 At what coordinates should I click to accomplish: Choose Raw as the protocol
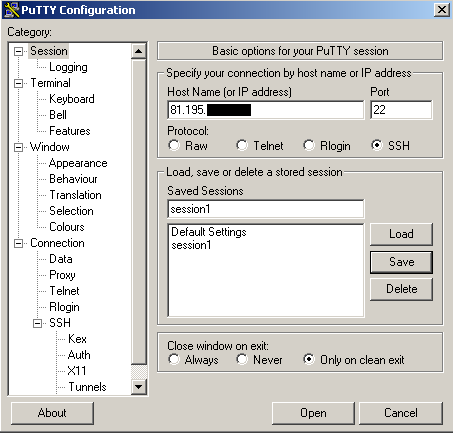174,145
